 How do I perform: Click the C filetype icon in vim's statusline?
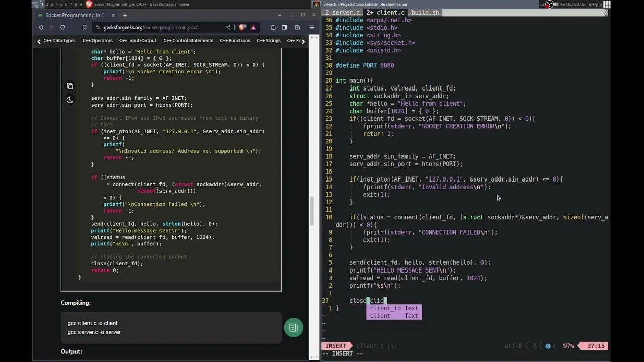[549, 346]
